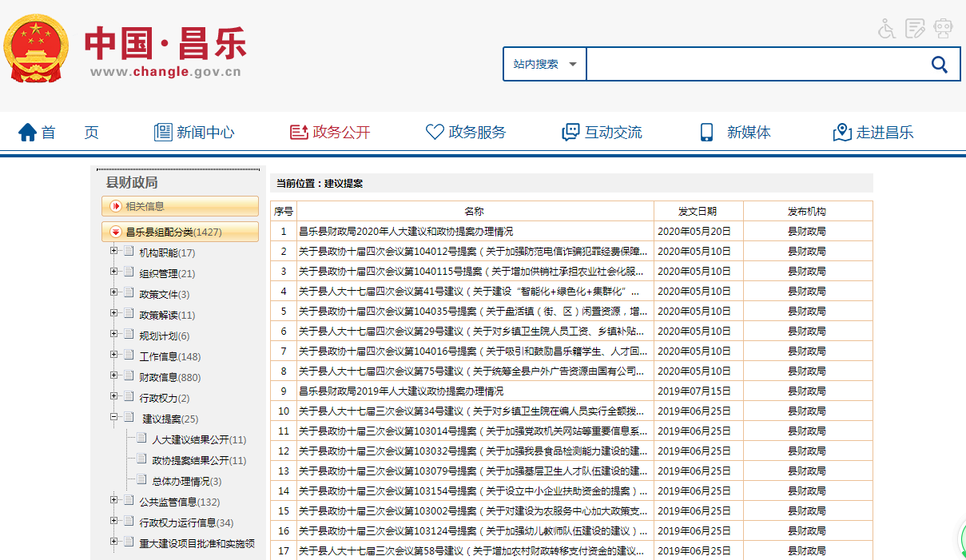Expand the 公共监管信息 tree node
Screen dimensions: 966x560
pos(113,501)
